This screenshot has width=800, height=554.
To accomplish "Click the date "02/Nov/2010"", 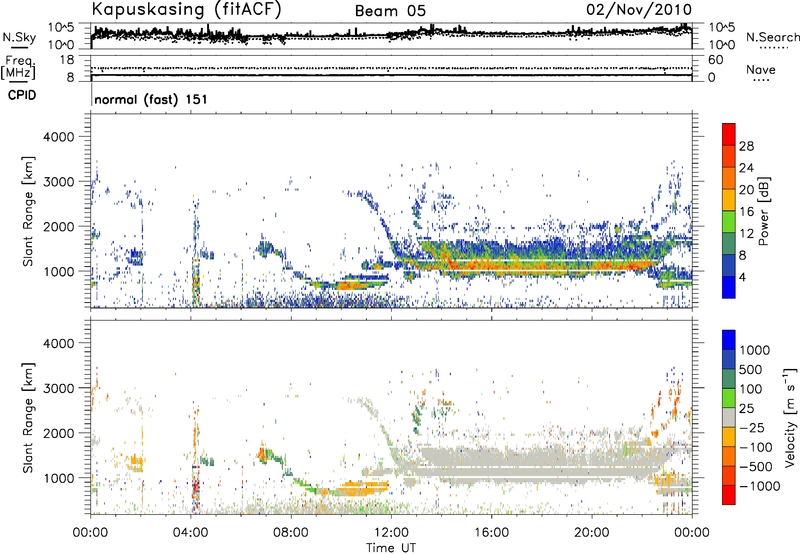I will coord(639,9).
